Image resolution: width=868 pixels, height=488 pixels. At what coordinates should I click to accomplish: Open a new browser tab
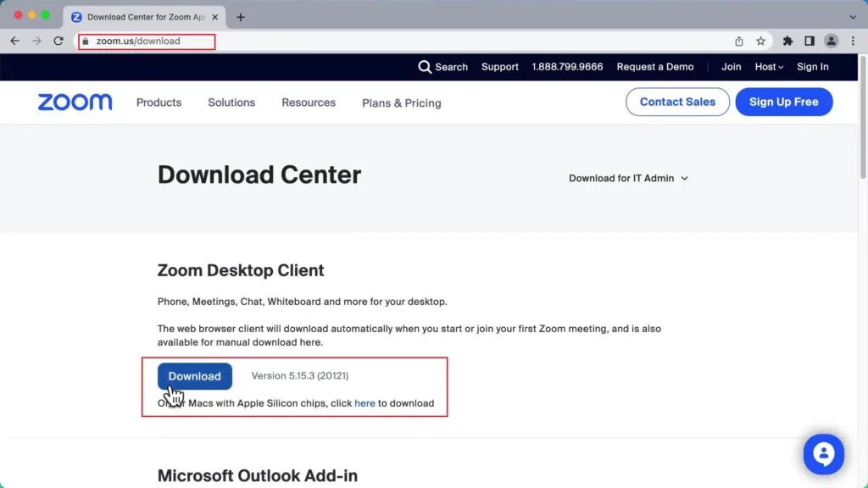(241, 17)
